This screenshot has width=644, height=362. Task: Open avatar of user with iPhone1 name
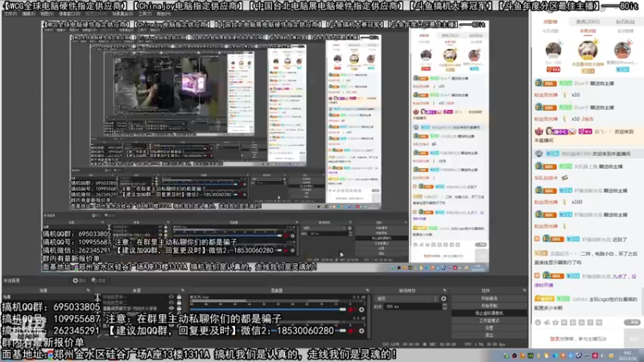(622, 50)
